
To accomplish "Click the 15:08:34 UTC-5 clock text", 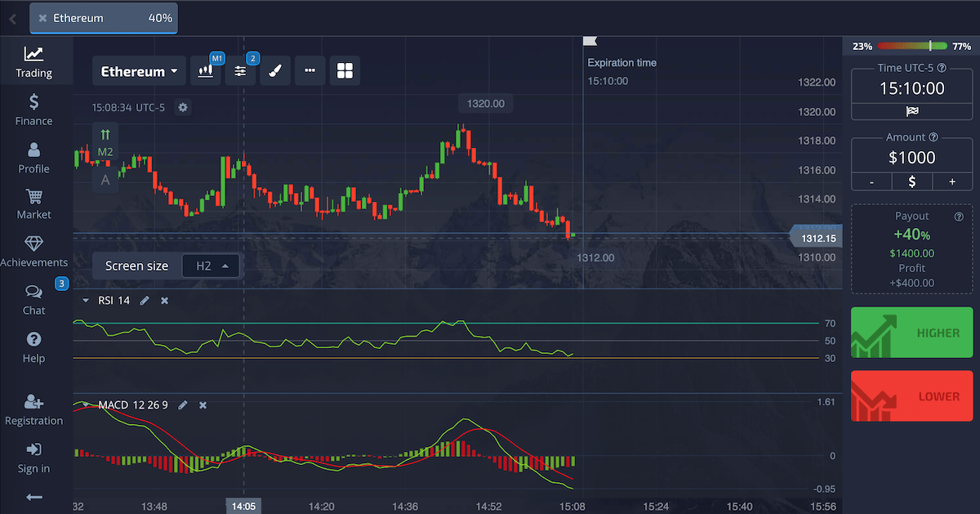I will click(130, 107).
